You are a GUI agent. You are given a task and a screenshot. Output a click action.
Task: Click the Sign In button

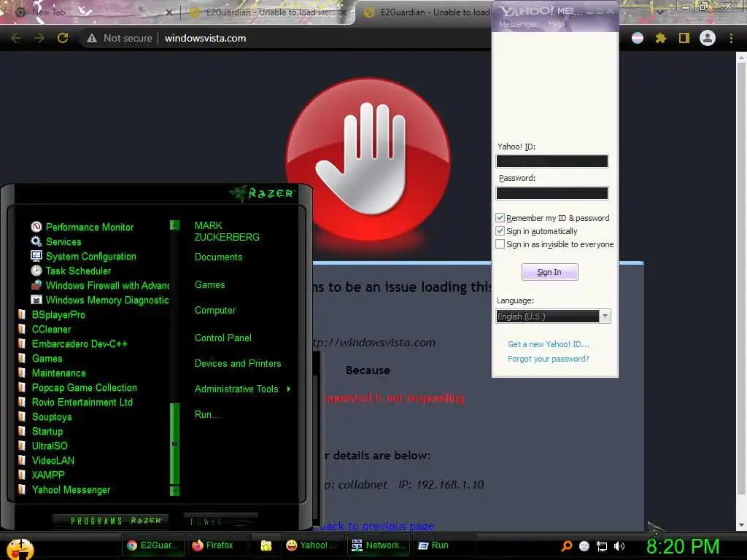coord(550,272)
